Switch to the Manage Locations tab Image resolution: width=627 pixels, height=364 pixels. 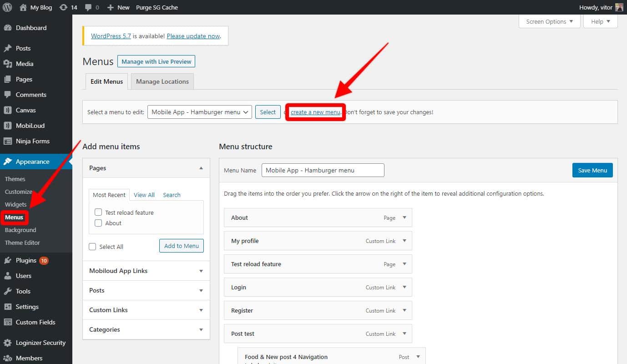tap(162, 81)
